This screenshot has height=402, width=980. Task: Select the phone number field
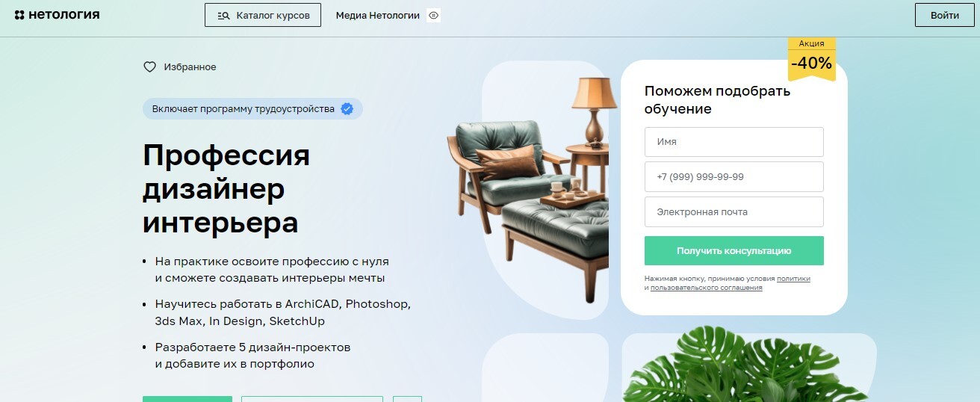click(734, 177)
